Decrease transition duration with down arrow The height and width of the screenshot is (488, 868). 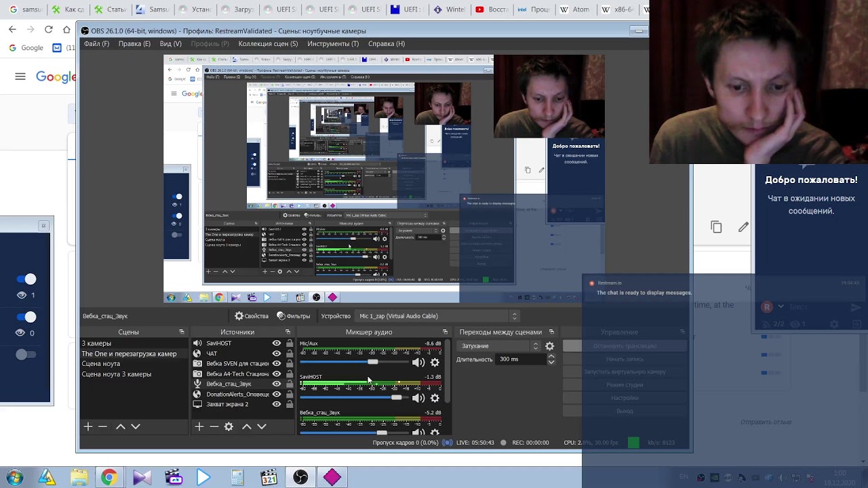[x=551, y=363]
